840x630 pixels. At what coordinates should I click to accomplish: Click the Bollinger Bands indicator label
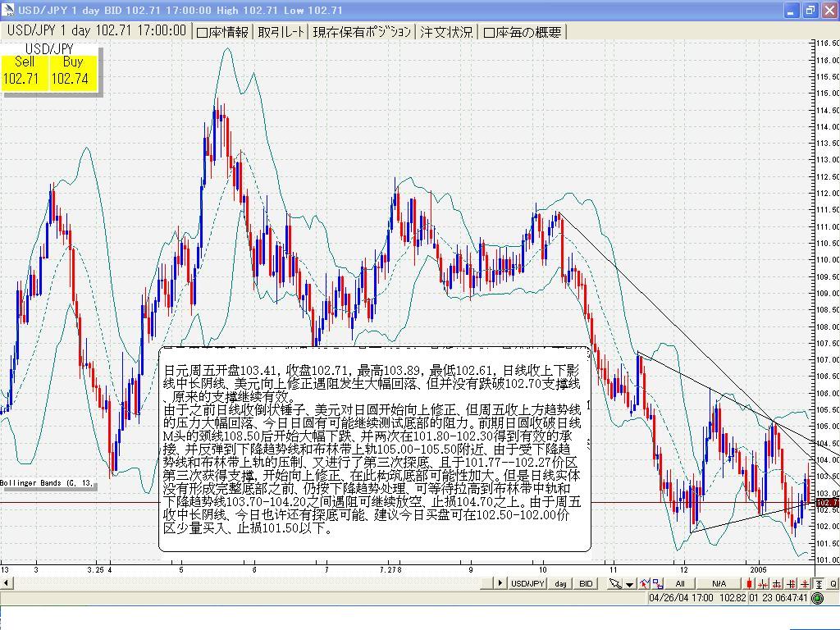click(47, 482)
